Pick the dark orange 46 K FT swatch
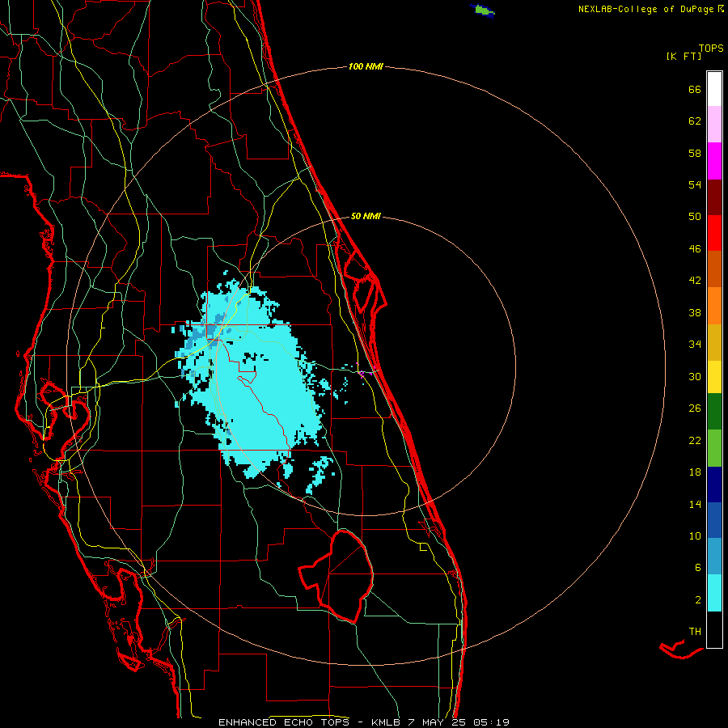The width and height of the screenshot is (728, 728). pyautogui.click(x=714, y=269)
